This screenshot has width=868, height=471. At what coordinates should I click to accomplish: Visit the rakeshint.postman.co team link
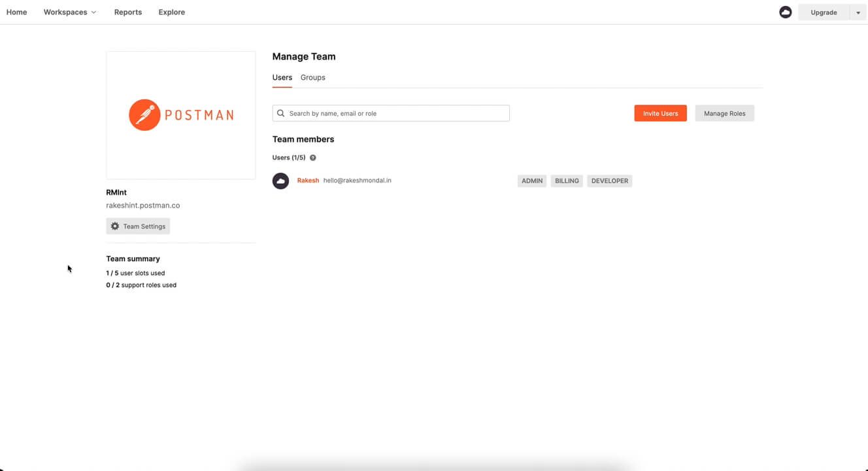click(142, 205)
